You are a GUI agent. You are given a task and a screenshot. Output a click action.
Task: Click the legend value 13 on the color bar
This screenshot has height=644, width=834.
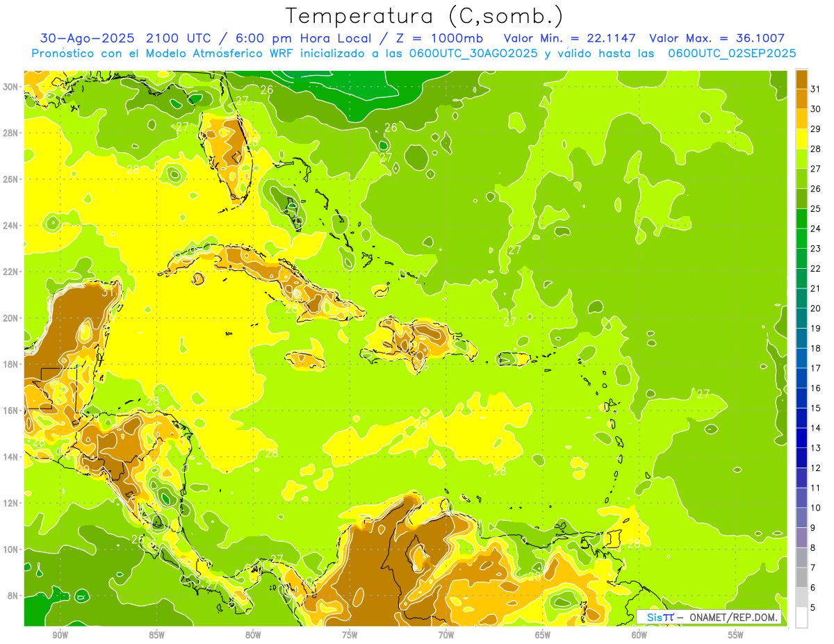(816, 448)
